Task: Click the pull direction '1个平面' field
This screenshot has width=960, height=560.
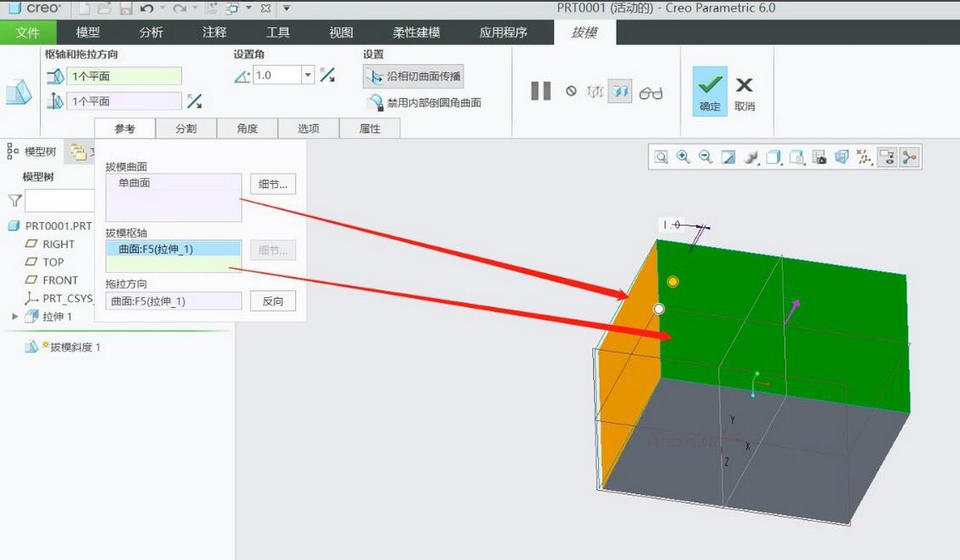Action: pyautogui.click(x=123, y=101)
